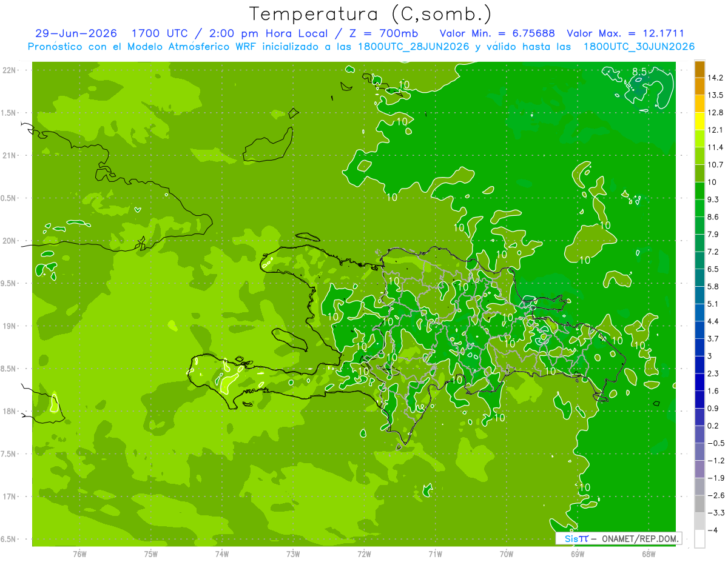
Task: Click the "11.4" color scale value
Action: point(716,147)
